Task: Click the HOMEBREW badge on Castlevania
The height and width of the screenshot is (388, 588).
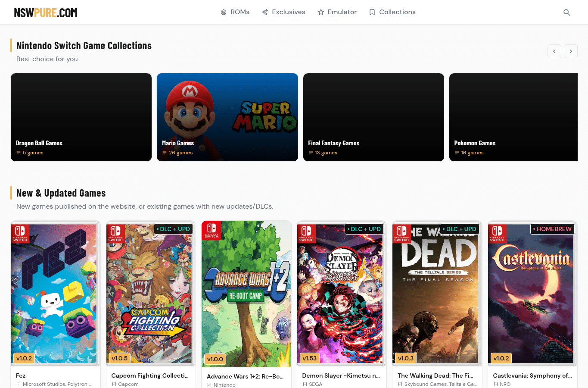Action: point(552,229)
